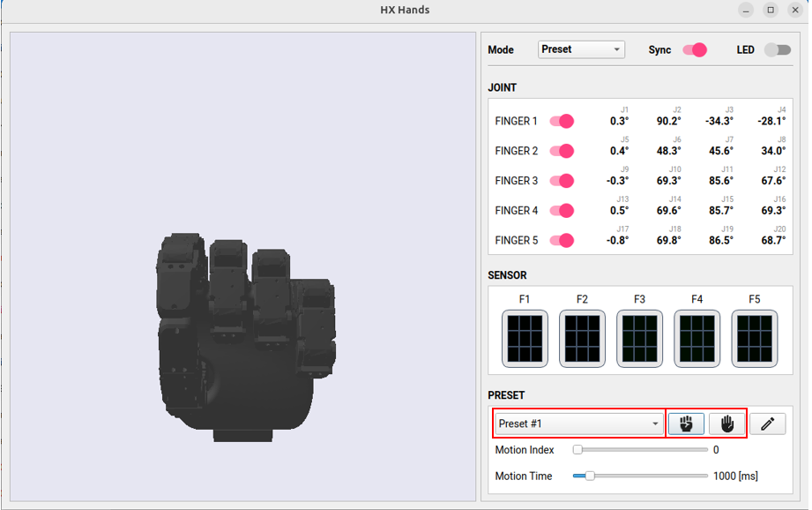This screenshot has height=510, width=812.
Task: Toggle FINGER 1 off
Action: coord(562,122)
